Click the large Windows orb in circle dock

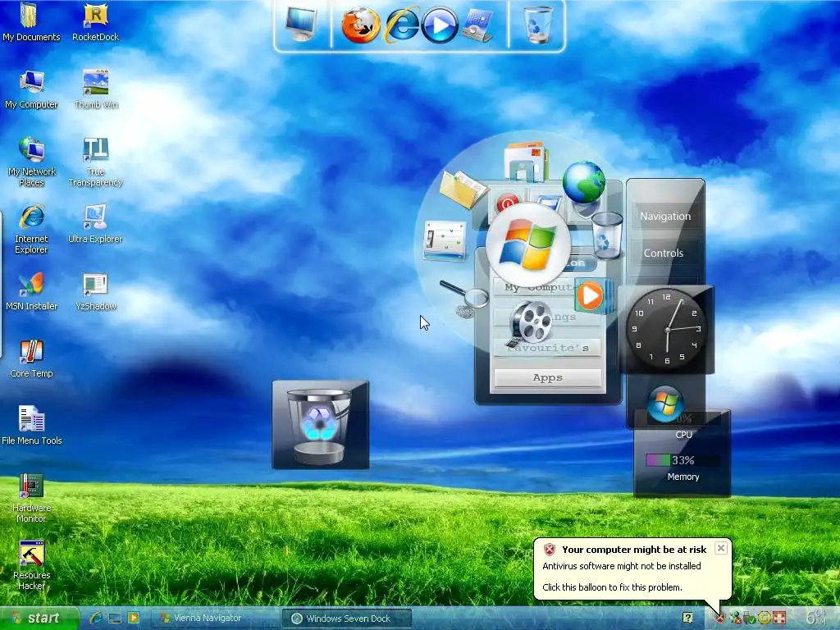pyautogui.click(x=527, y=244)
